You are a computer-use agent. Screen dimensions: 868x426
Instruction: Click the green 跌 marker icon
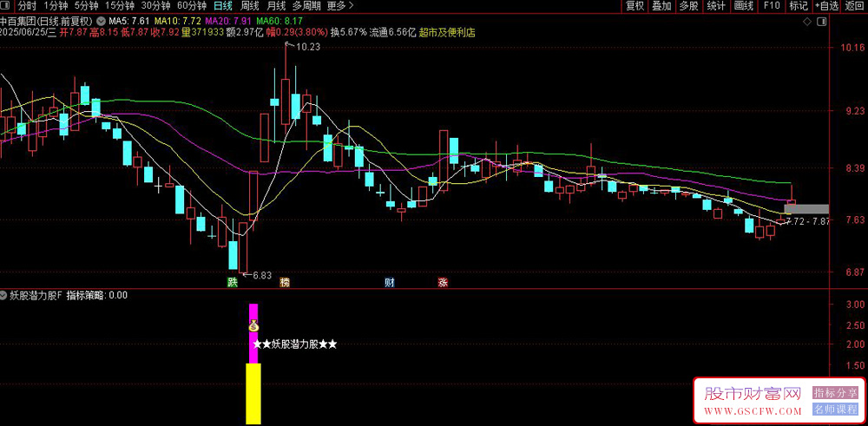[233, 283]
